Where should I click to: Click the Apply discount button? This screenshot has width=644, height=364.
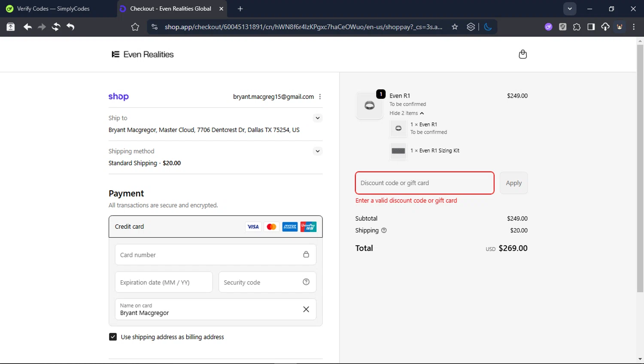click(x=513, y=183)
